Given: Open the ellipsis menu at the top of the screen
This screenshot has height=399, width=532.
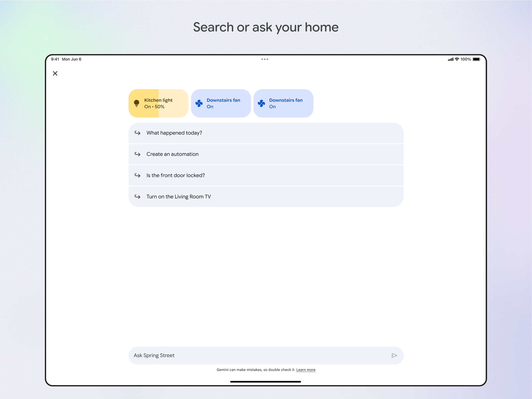Looking at the screenshot, I should (265, 59).
